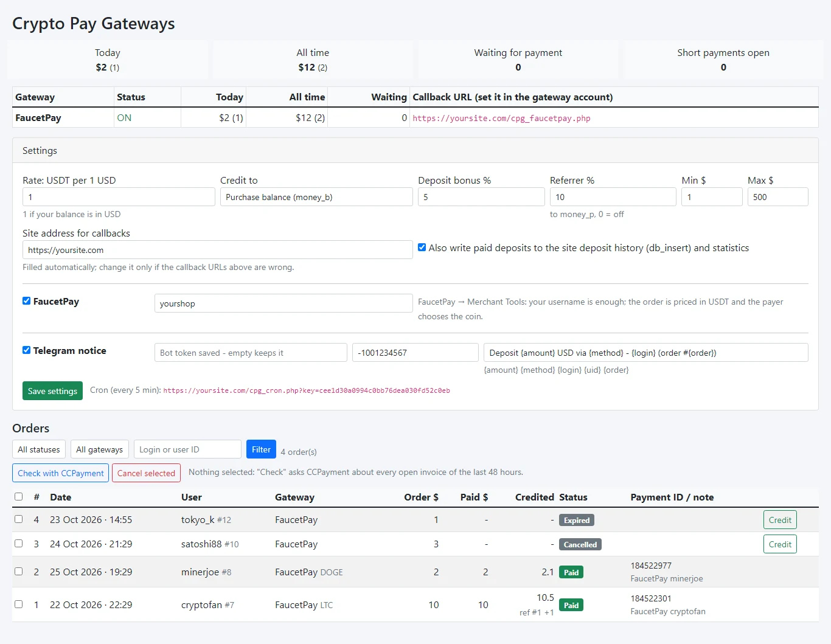The height and width of the screenshot is (644, 831).
Task: Click the Cancel selected button
Action: pyautogui.click(x=146, y=473)
